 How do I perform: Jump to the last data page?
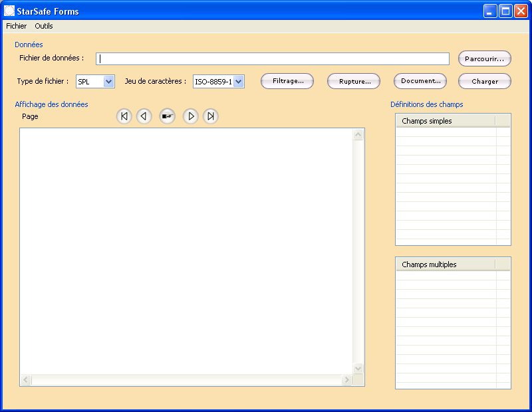pos(211,116)
